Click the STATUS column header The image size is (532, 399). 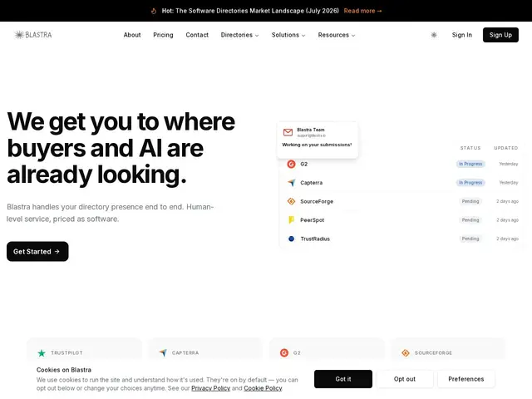(470, 148)
